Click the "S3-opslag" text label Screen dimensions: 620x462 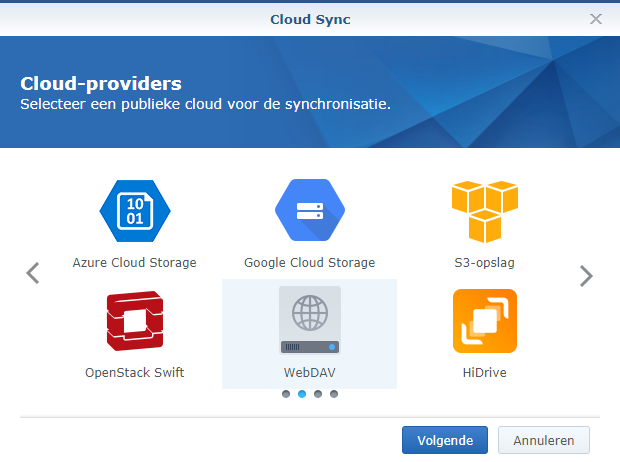pyautogui.click(x=484, y=263)
